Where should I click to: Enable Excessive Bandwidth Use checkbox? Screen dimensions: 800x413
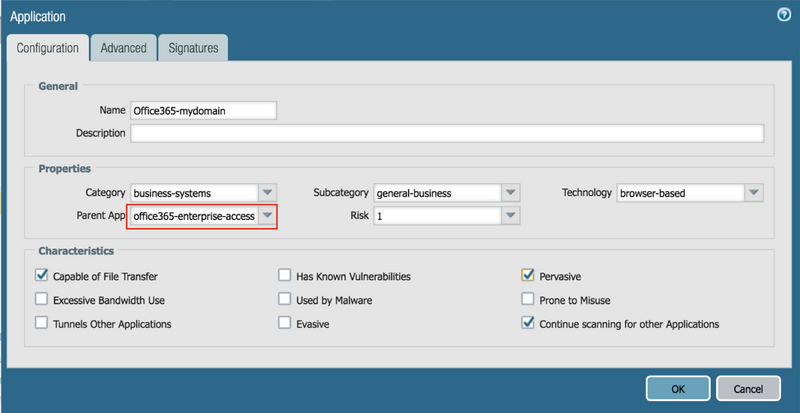(x=42, y=300)
